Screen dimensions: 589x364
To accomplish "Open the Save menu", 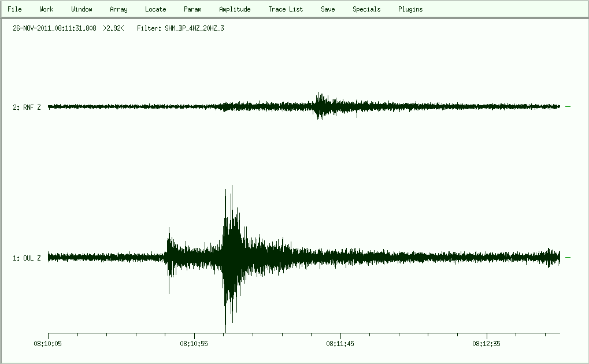I will [x=328, y=9].
